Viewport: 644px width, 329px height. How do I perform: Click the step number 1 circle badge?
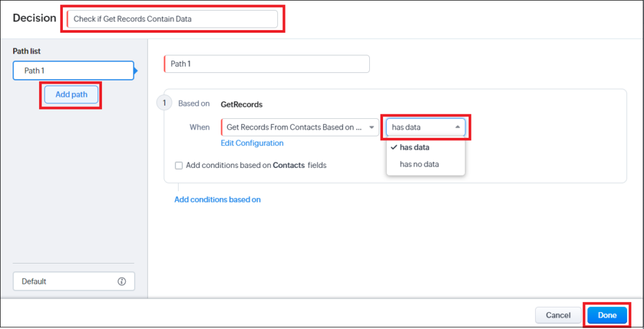click(165, 103)
